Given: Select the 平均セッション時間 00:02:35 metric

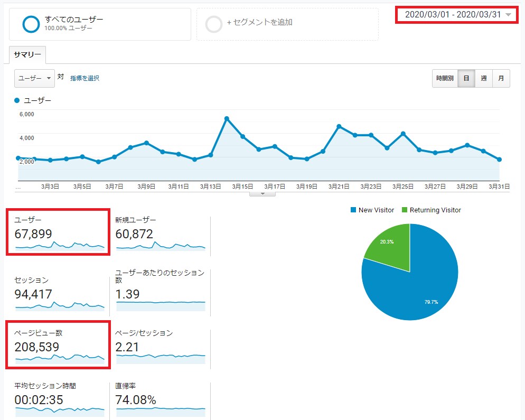Looking at the screenshot, I should pos(59,399).
